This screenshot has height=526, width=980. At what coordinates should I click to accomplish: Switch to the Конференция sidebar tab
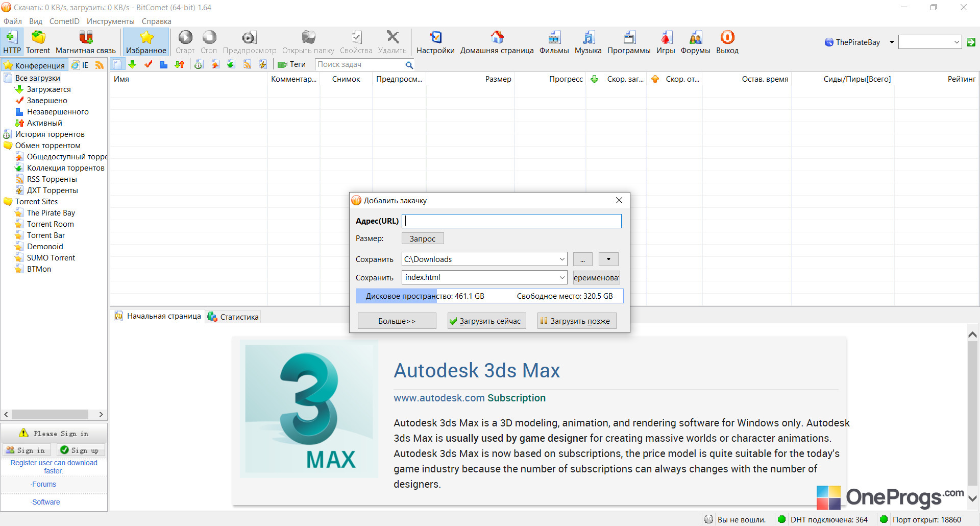click(34, 65)
